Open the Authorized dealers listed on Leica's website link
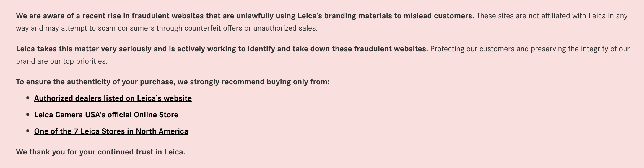This screenshot has height=168, width=644. coord(113,98)
